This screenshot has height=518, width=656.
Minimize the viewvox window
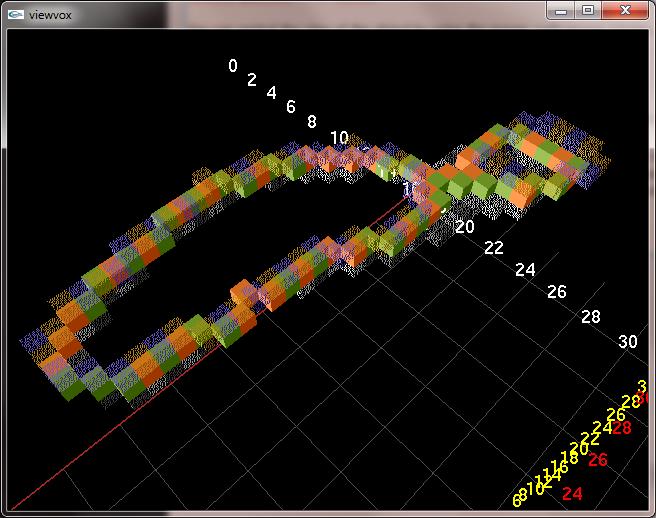click(x=561, y=11)
